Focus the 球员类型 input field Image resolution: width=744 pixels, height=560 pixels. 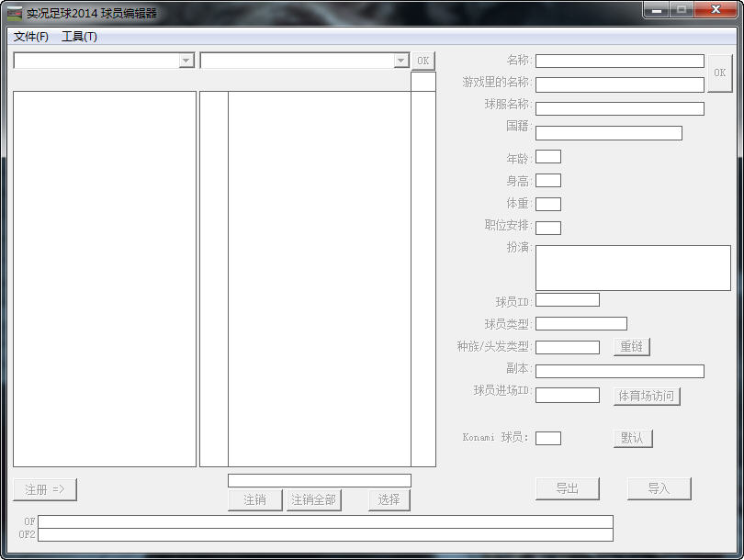pyautogui.click(x=581, y=323)
